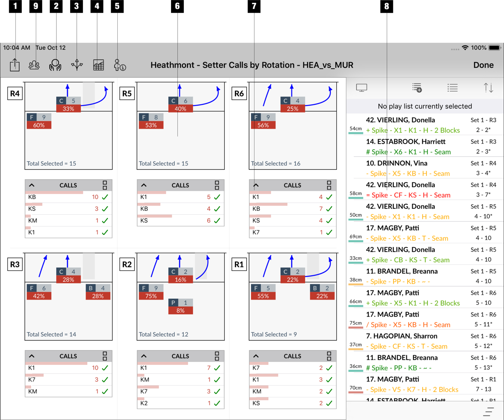This screenshot has width=504, height=420.
Task: Open the team players group icon
Action: (34, 65)
